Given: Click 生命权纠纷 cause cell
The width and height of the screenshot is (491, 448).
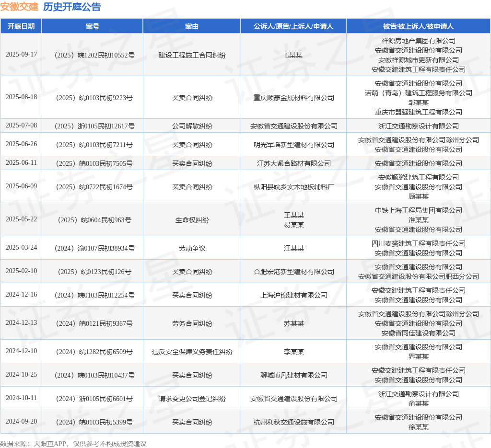Looking at the screenshot, I should click(192, 220).
